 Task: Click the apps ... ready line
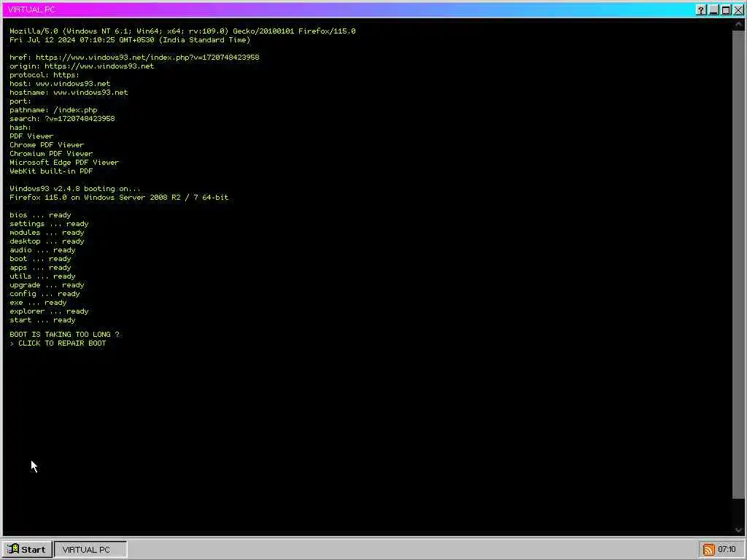tap(40, 268)
